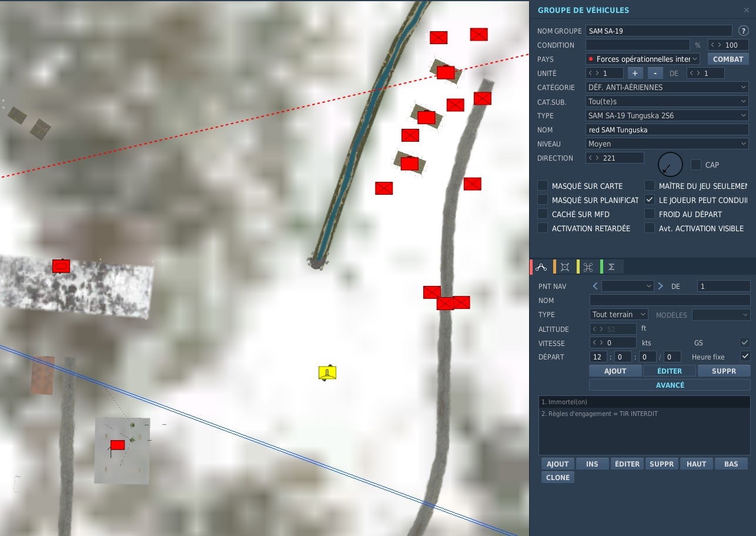
Task: Select task '2. Règles d'engagement = TIR INTERDIT'
Action: coord(644,414)
